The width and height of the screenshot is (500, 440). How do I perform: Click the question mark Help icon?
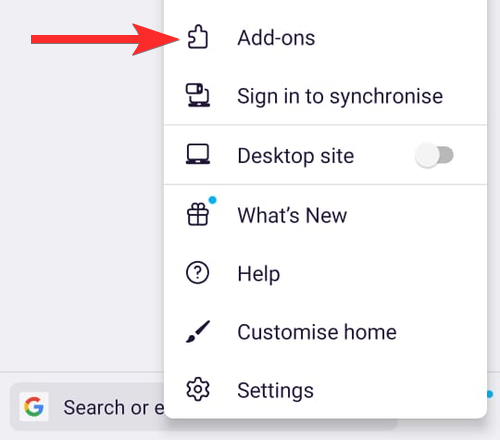[198, 273]
